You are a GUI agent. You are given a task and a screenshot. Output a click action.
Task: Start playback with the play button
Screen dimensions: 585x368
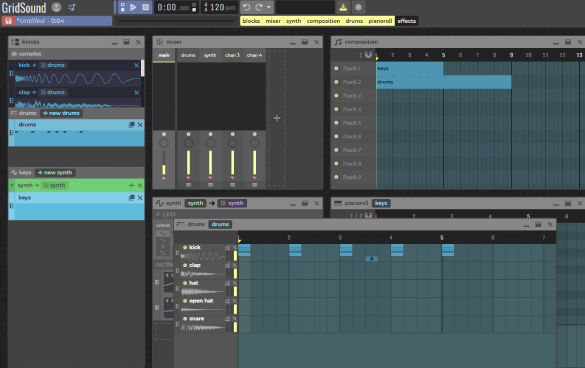(x=133, y=7)
